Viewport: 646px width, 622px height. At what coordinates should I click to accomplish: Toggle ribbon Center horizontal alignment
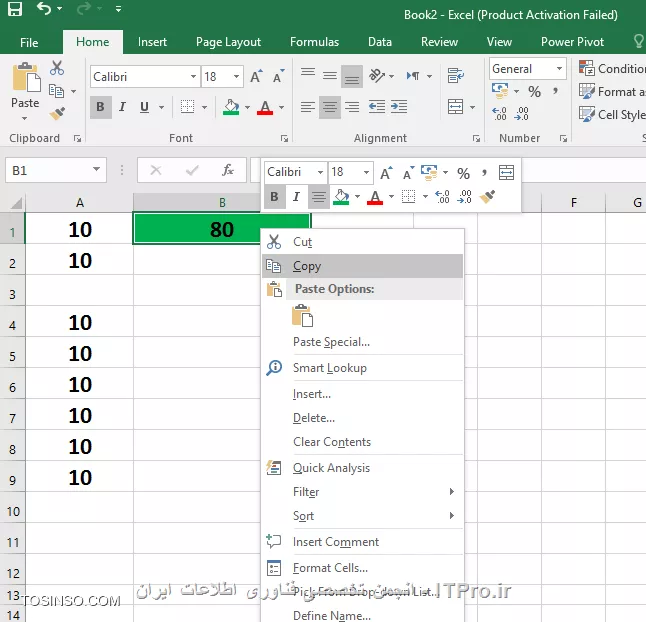pyautogui.click(x=330, y=107)
